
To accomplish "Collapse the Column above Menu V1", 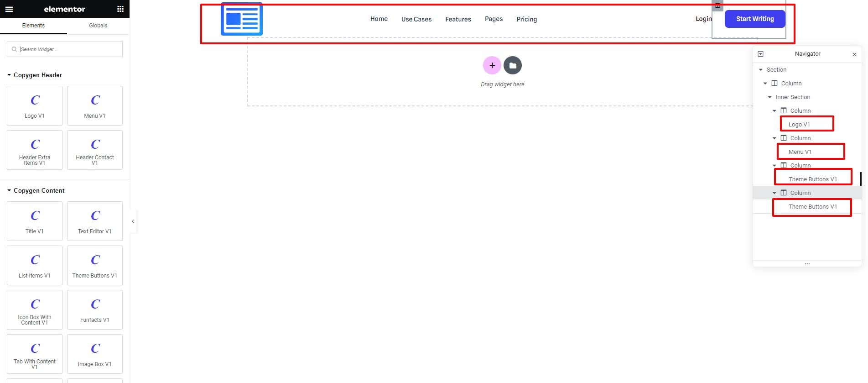I will tap(774, 138).
